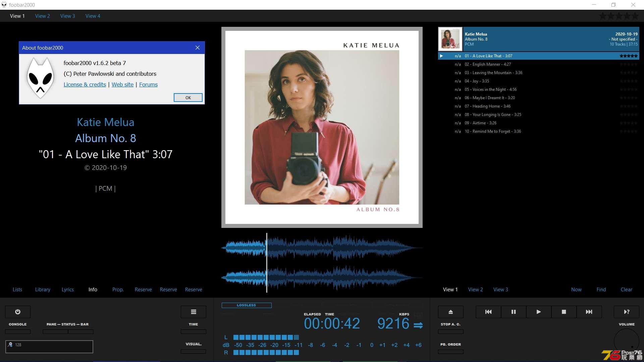
Task: Click Find in playlist footer
Action: coord(601,289)
